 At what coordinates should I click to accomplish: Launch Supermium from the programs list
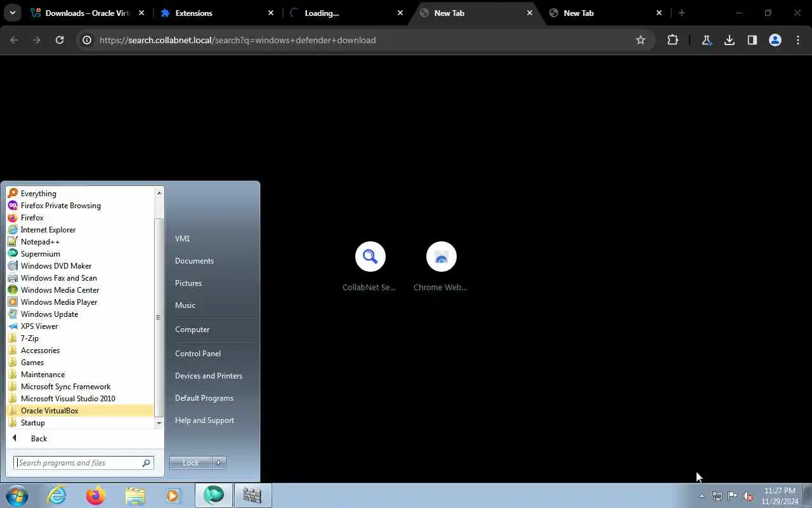(x=80, y=254)
